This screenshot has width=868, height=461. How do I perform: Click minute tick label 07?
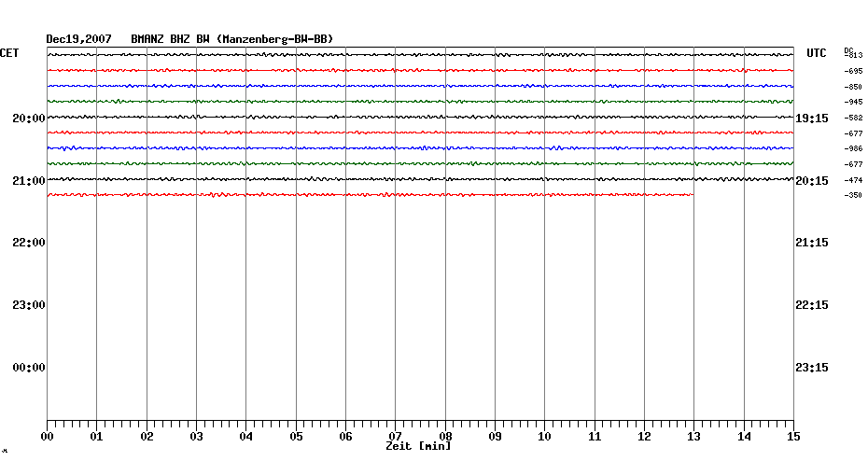(x=395, y=437)
